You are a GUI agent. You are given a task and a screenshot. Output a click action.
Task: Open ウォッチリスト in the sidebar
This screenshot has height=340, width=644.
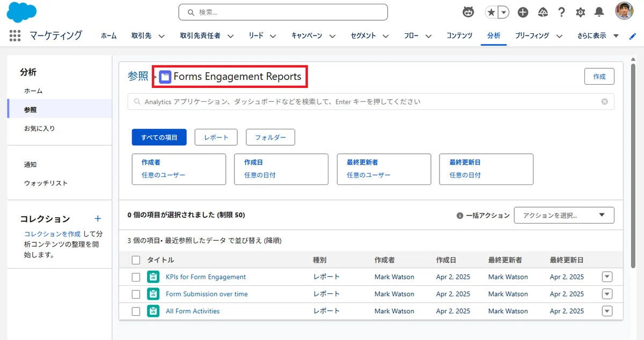(46, 183)
